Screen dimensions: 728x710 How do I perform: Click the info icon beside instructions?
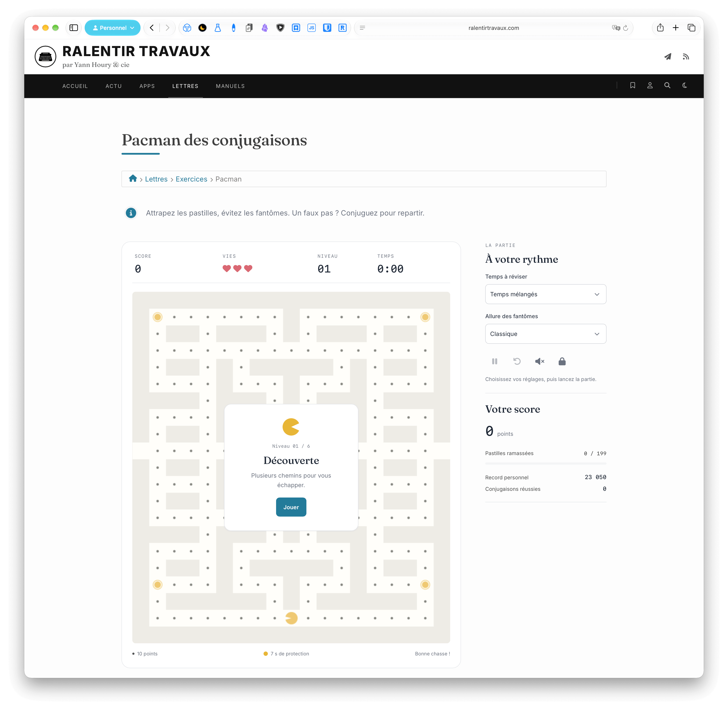click(131, 212)
